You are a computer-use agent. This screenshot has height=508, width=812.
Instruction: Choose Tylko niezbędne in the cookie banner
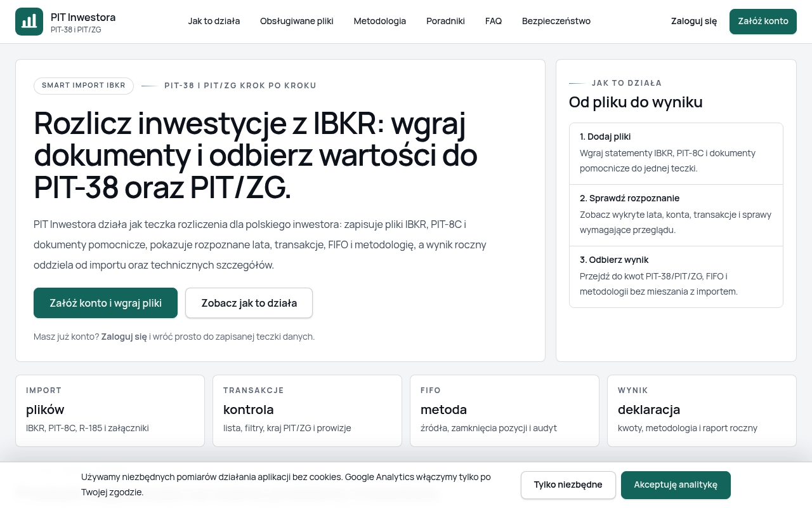(x=568, y=485)
